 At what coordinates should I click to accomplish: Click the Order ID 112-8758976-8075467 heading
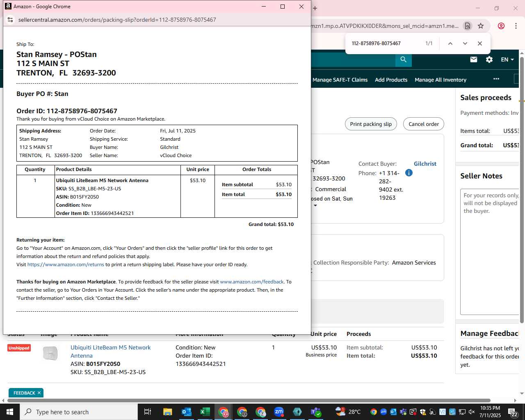point(67,111)
